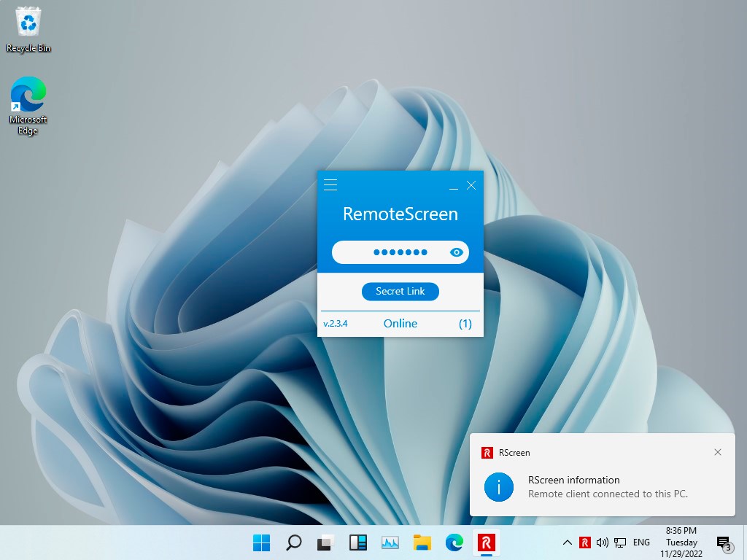Open the Windows Start menu

pos(261,542)
